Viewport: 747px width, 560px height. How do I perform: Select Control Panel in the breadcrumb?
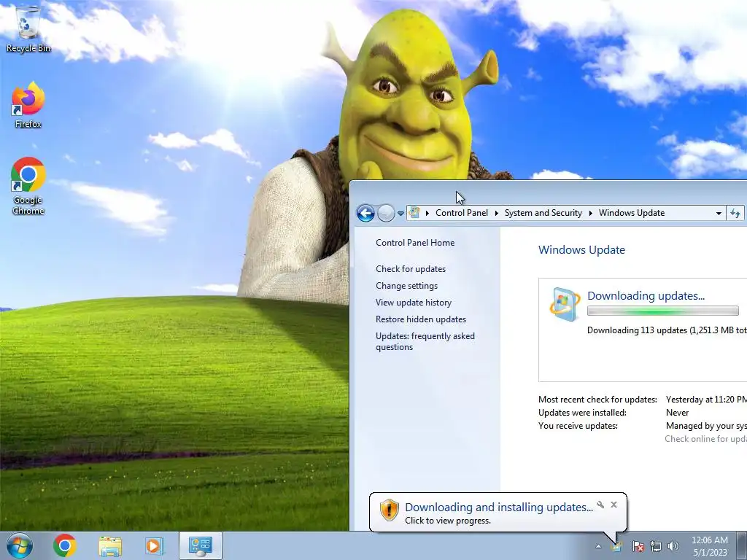pos(462,213)
